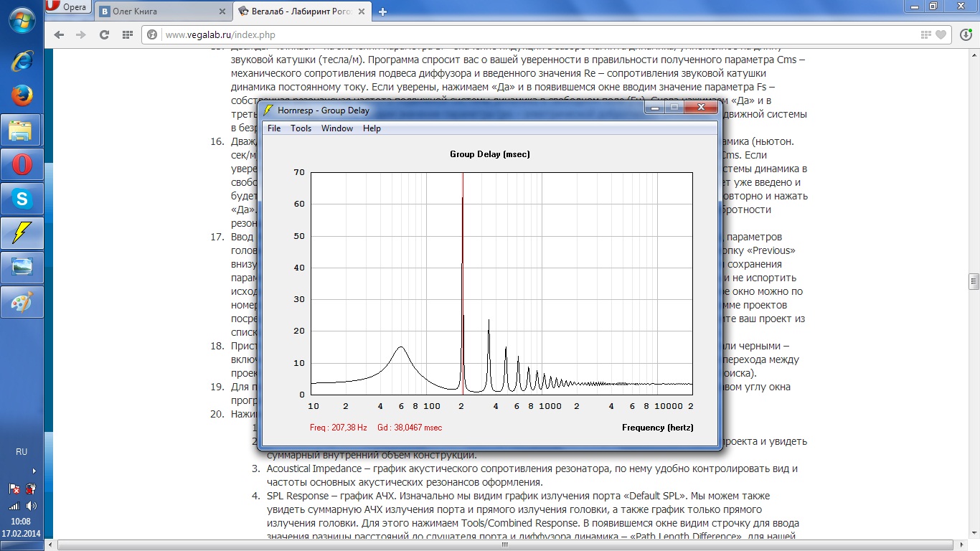This screenshot has width=980, height=551.
Task: Open the Hornresp File menu
Action: [274, 128]
